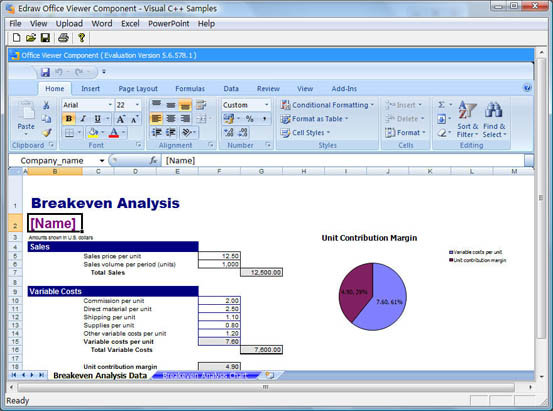Toggle Center text alignment
Image resolution: width=553 pixels, height=411 pixels.
tap(171, 119)
